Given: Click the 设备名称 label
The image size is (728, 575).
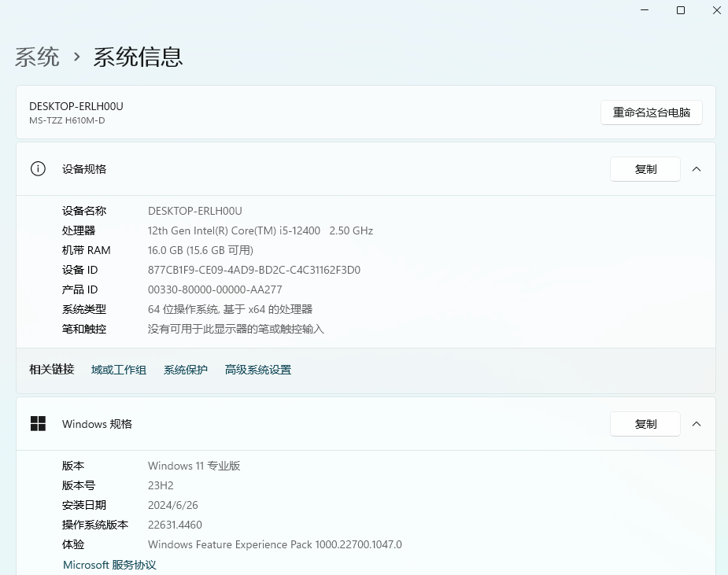Looking at the screenshot, I should point(84,211).
